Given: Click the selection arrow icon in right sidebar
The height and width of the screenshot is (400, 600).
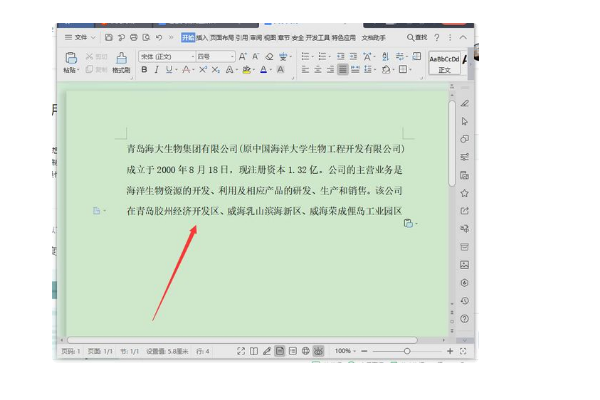Looking at the screenshot, I should pyautogui.click(x=465, y=121).
